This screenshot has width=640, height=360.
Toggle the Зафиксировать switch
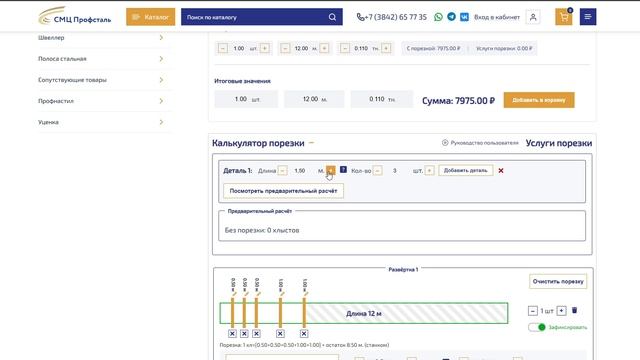(537, 327)
